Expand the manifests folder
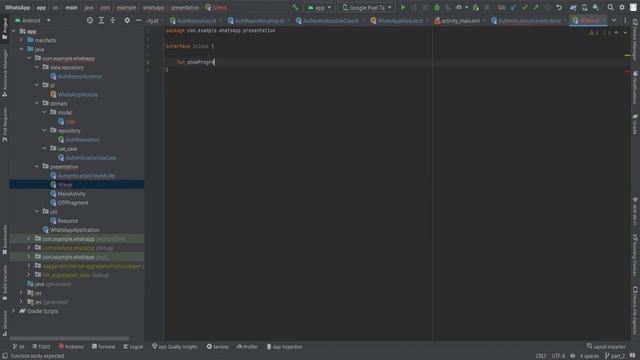 tap(22, 40)
